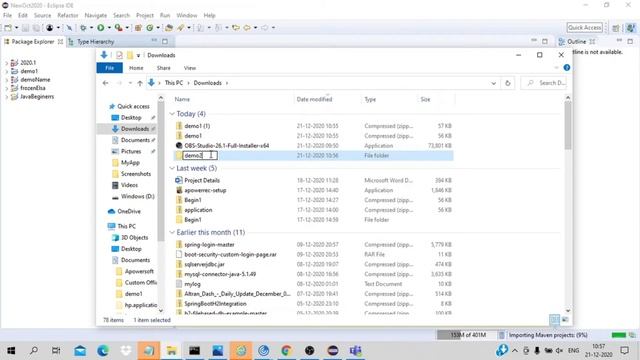Open the Explorer View ribbon tab
Viewport: 640px width, 360px height.
tap(189, 68)
